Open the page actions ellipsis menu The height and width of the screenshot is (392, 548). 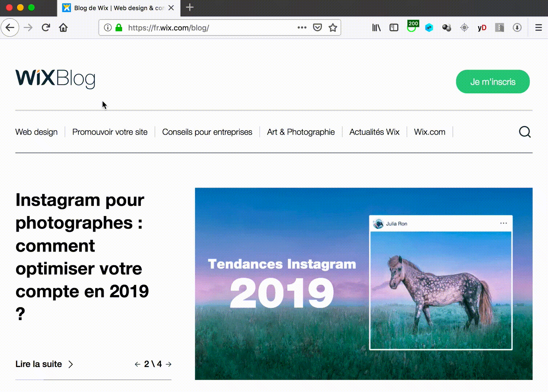pos(302,27)
